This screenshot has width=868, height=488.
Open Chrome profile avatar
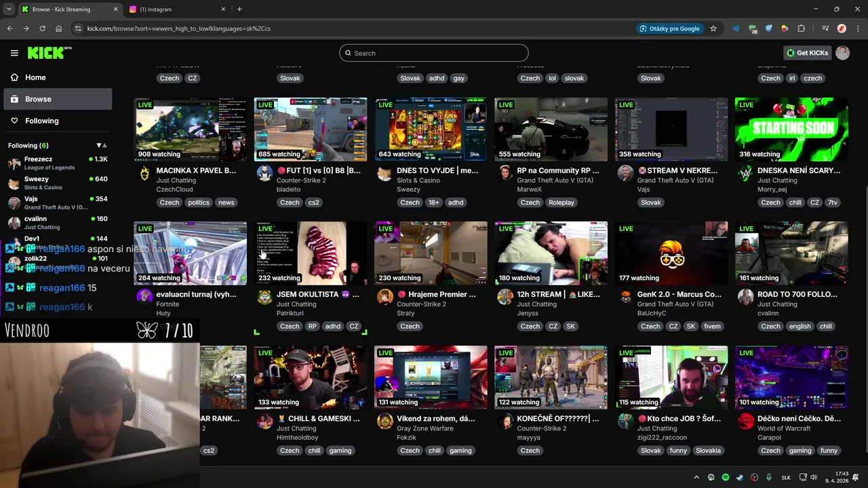click(x=842, y=28)
